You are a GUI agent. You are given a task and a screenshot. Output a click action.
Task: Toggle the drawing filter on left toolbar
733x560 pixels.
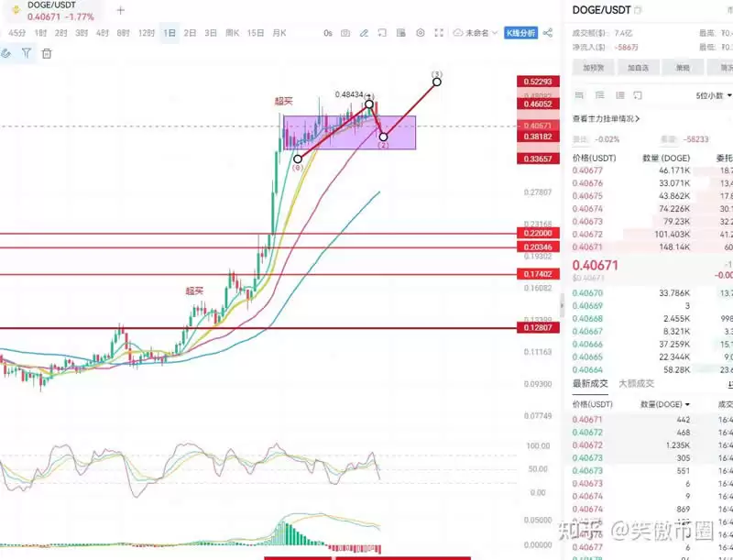pyautogui.click(x=27, y=53)
